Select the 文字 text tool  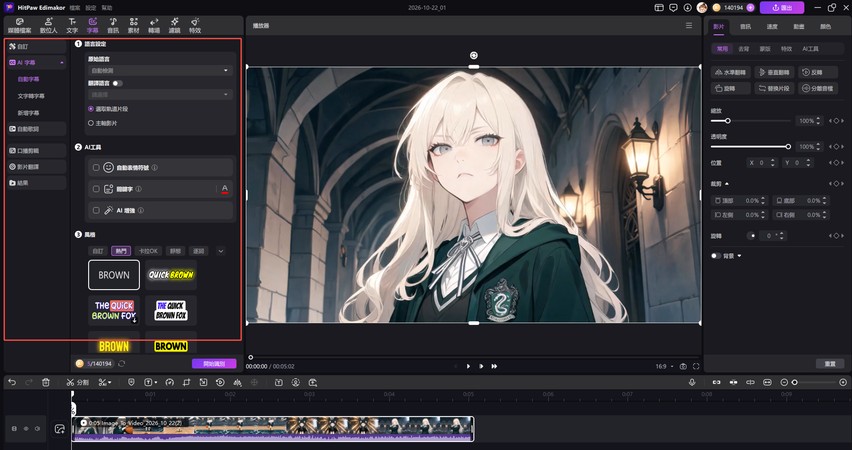[72, 25]
